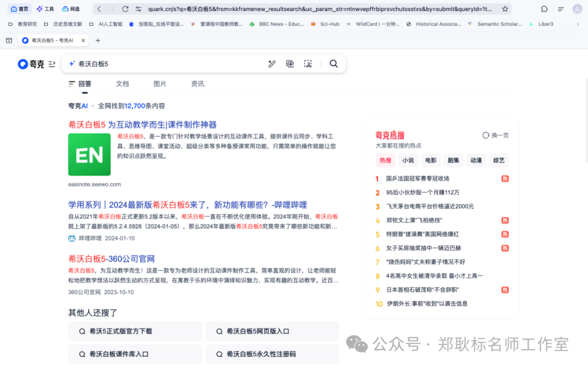Open hot search 国乒法国冠军赛零冠收场
The image size is (588, 368).
418,178
